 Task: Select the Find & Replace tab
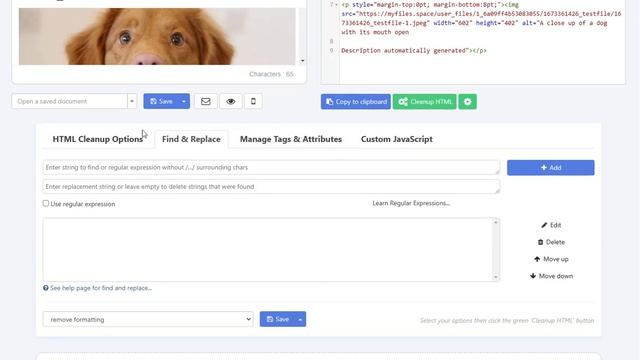(191, 139)
